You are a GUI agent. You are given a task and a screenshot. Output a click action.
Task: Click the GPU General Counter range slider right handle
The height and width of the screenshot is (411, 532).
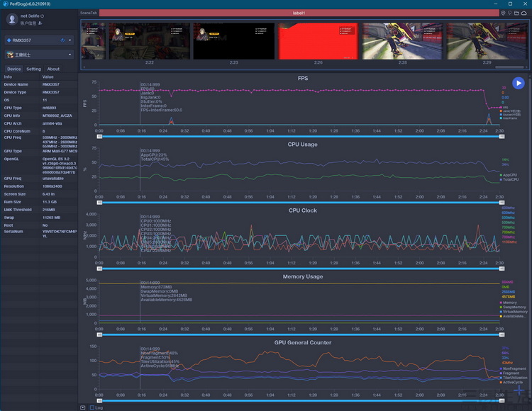(x=501, y=401)
